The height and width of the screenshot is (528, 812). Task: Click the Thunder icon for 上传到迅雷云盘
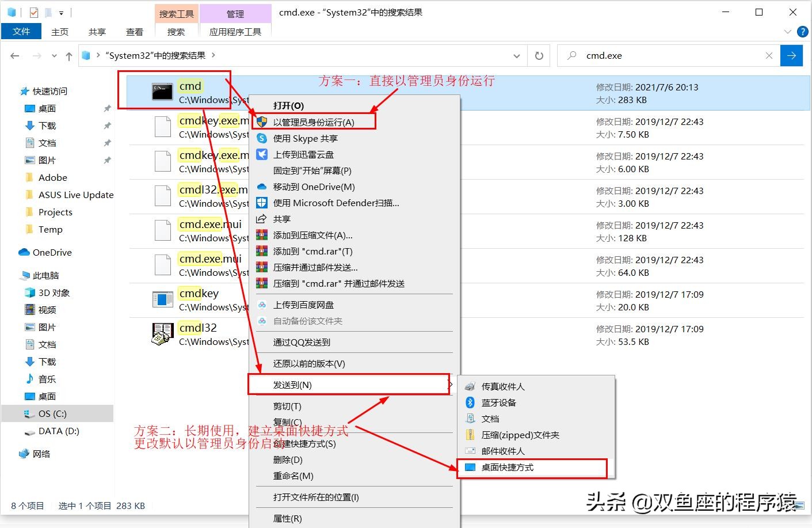262,154
